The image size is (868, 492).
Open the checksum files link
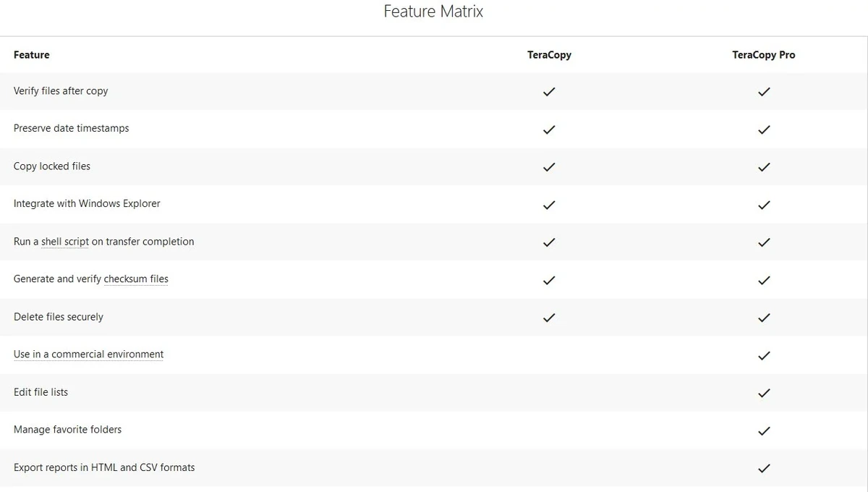136,279
